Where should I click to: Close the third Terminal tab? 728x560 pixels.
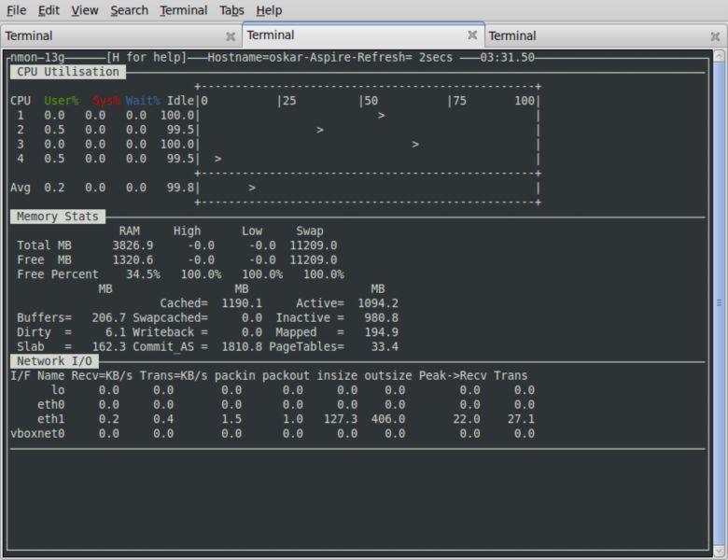[x=715, y=36]
